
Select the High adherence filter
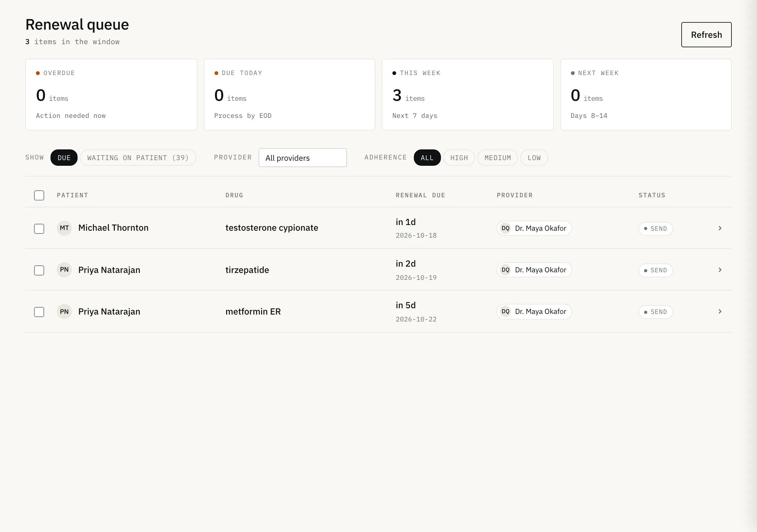[x=459, y=158]
